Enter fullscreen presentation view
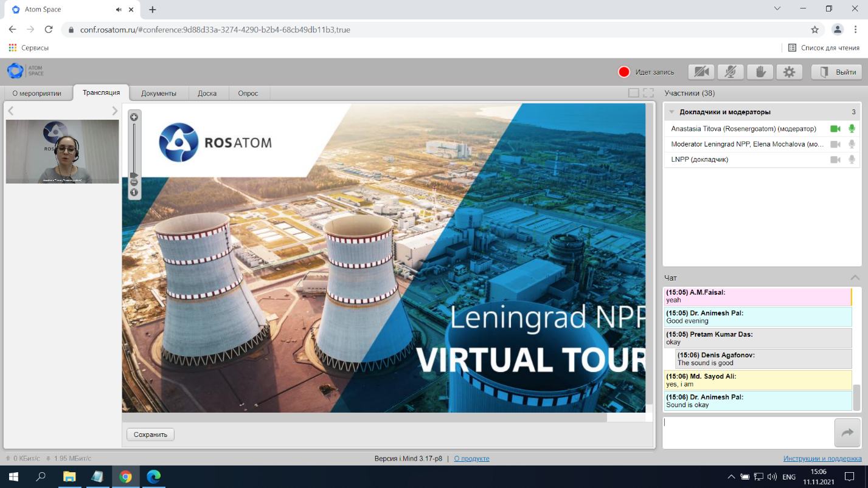Image resolution: width=868 pixels, height=488 pixels. coord(648,93)
